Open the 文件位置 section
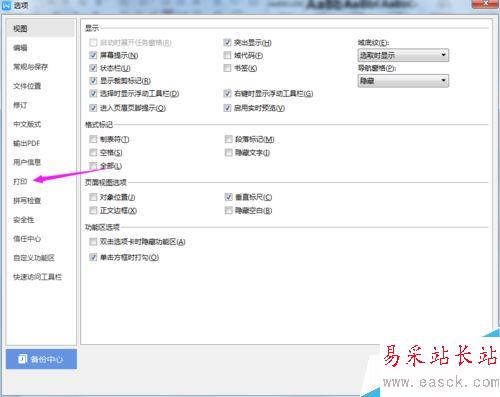Image resolution: width=500 pixels, height=397 pixels. point(27,86)
